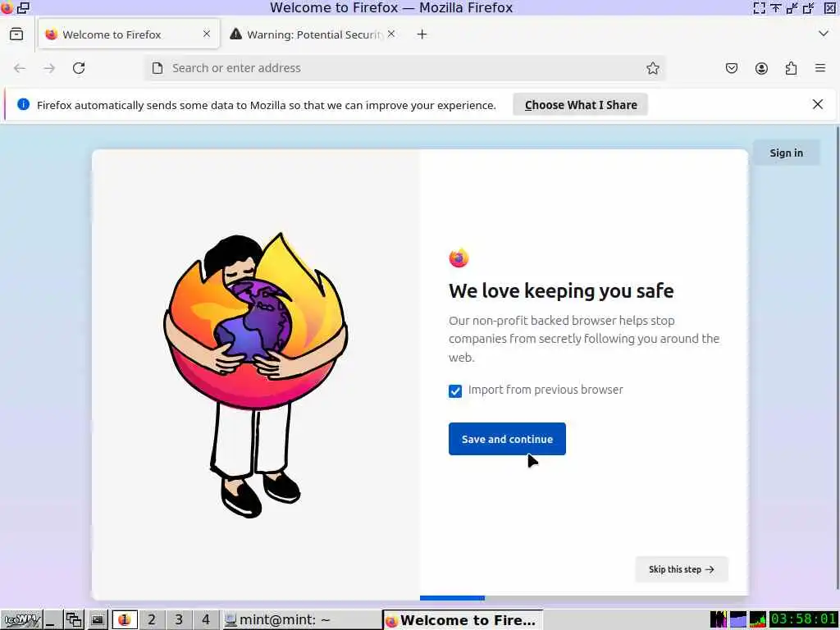
Task: Click the taskbar clock showing 03:58:01
Action: 804,620
